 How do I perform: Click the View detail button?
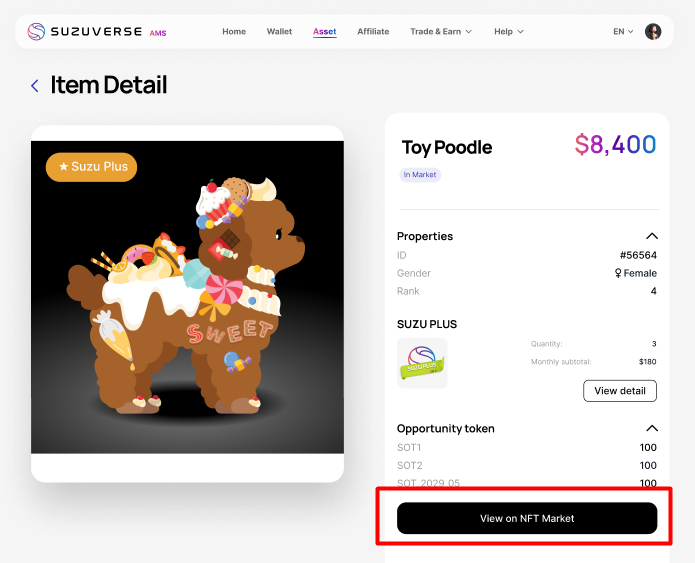pyautogui.click(x=620, y=391)
